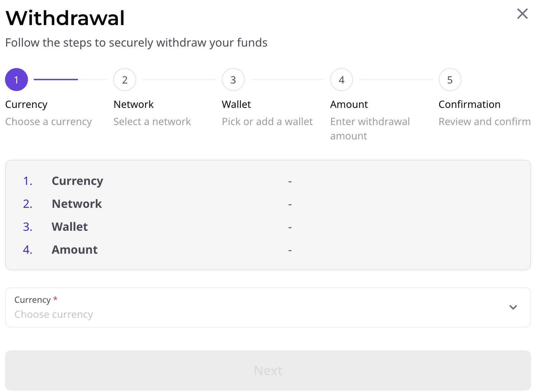
Task: Click the Amount summary row
Action: click(75, 250)
